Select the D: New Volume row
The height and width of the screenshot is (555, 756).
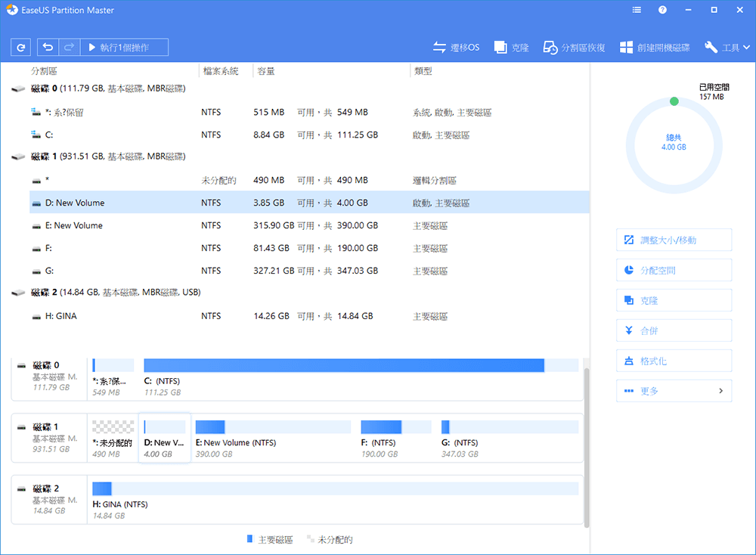point(309,203)
